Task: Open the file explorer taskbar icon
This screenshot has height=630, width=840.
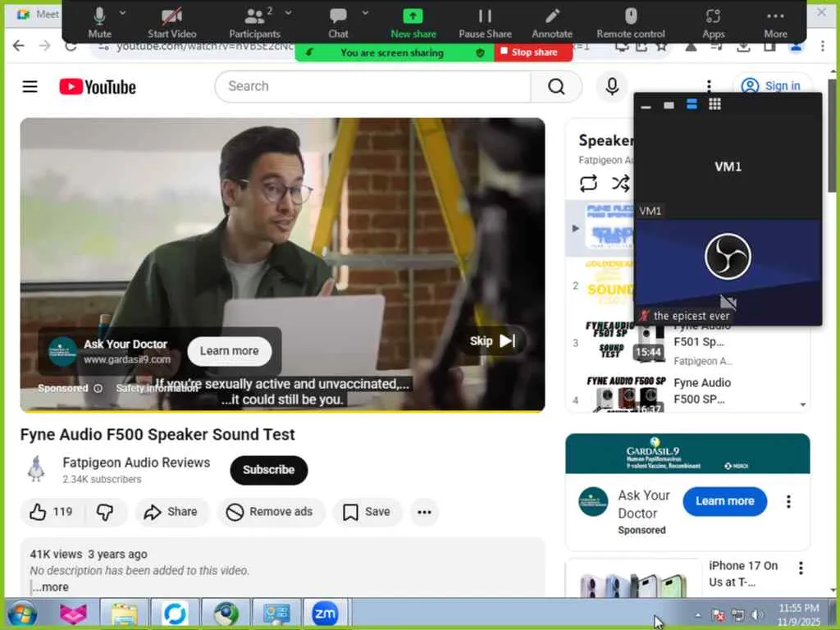Action: coord(125,614)
